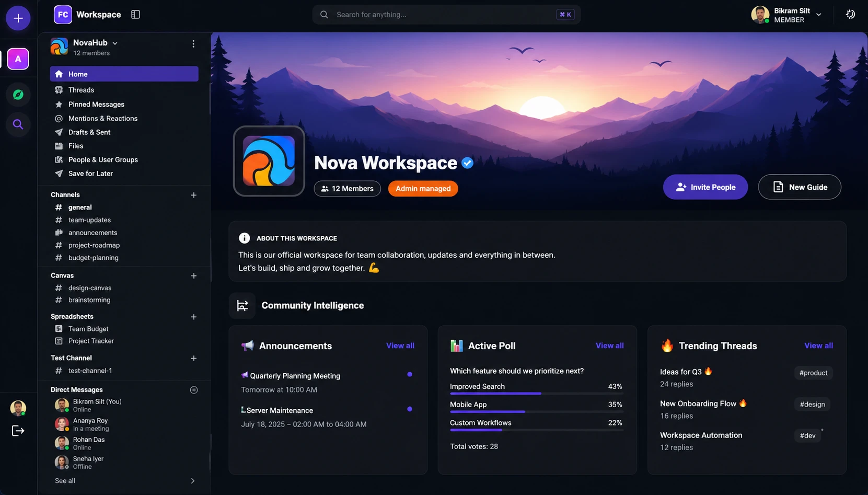This screenshot has height=495, width=868.
Task: View all Active Poll results
Action: point(610,346)
